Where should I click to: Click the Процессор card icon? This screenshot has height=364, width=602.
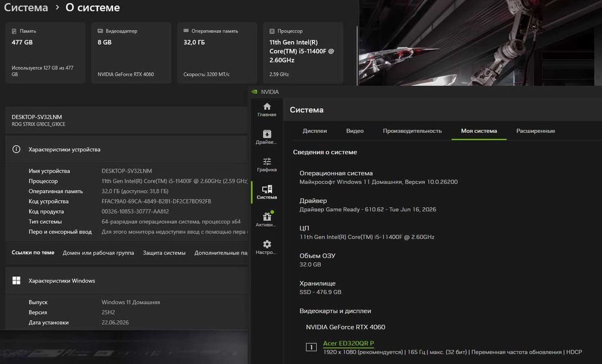tap(272, 31)
